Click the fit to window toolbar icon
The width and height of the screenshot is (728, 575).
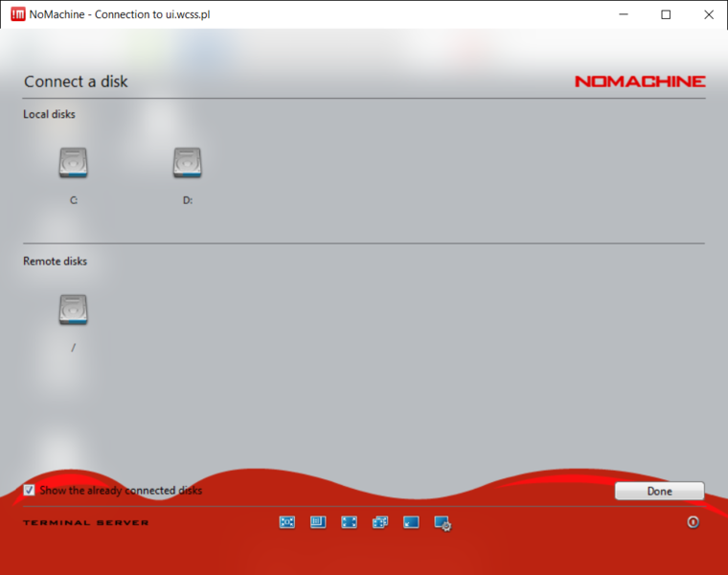[287, 522]
